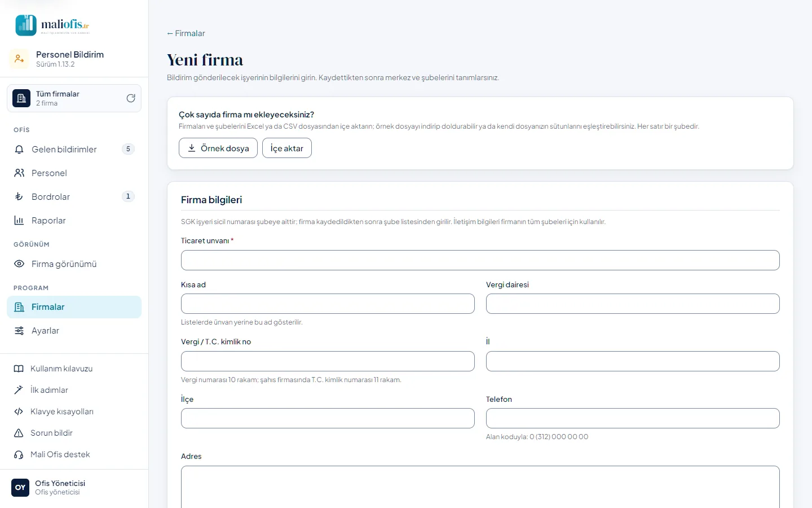This screenshot has height=508, width=812.
Task: Open the Kullanım kılavuzu link
Action: 74,369
